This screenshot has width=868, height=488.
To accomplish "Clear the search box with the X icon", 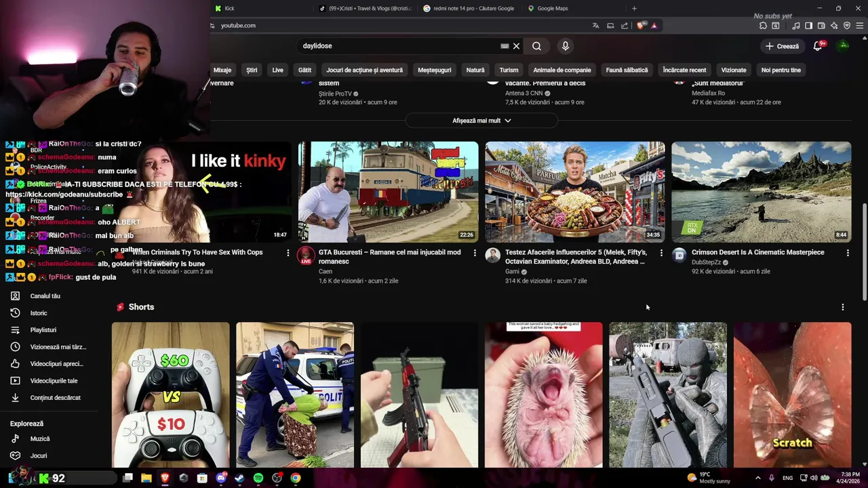I will tap(516, 46).
